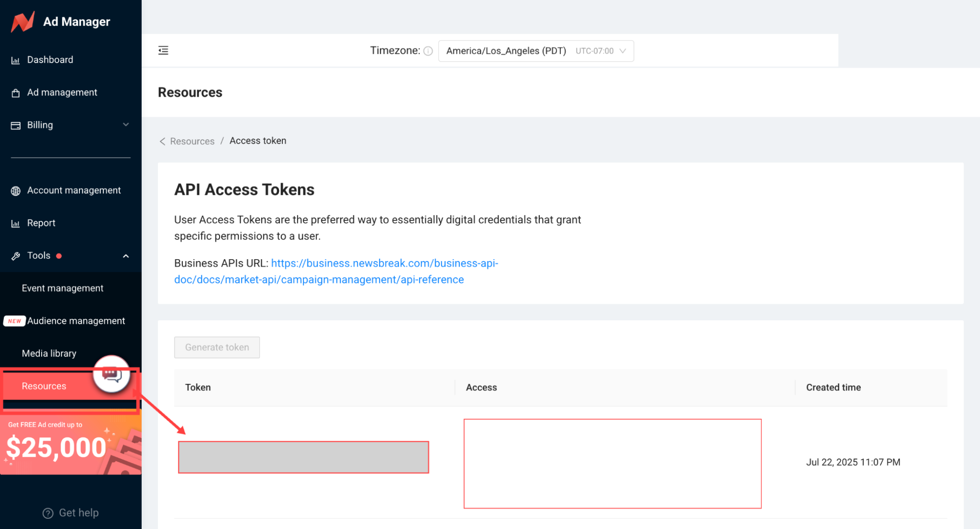This screenshot has width=980, height=529.
Task: Click the Ad management bag icon
Action: [16, 93]
